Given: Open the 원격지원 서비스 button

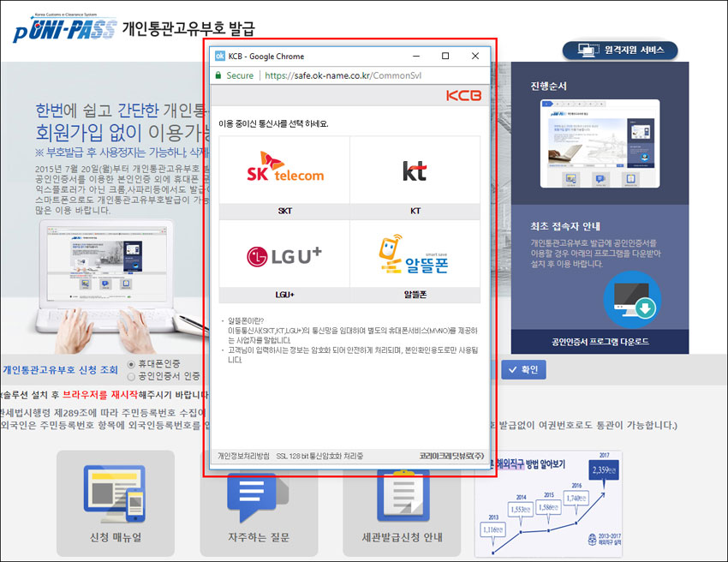Looking at the screenshot, I should point(620,51).
